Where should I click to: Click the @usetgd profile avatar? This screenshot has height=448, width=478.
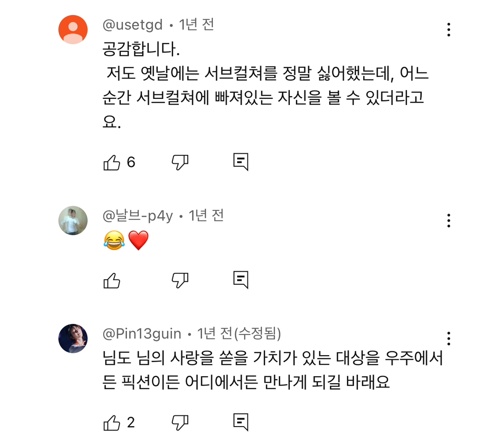[x=73, y=29]
